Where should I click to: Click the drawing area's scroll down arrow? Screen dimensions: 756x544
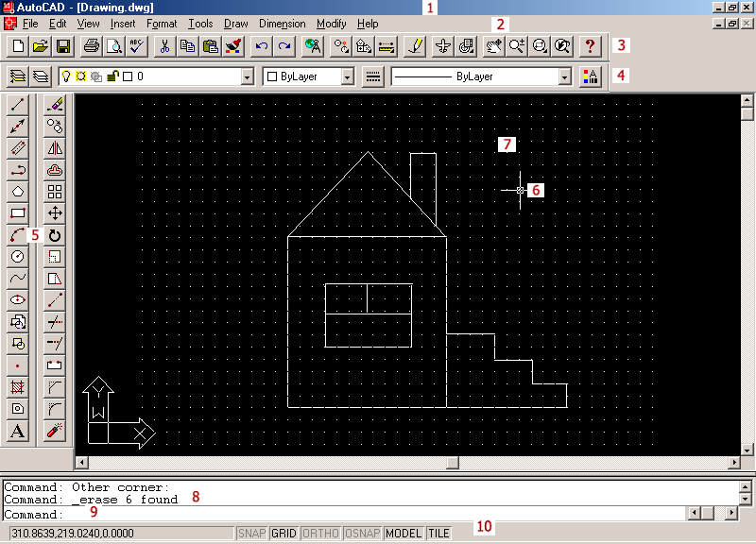(747, 450)
